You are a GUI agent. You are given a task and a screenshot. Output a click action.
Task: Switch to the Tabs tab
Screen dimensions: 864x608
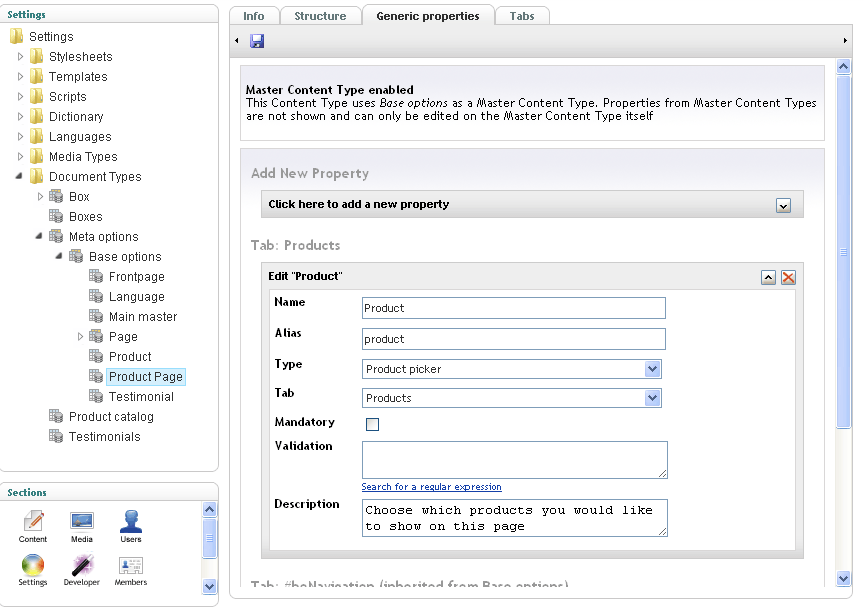pyautogui.click(x=522, y=16)
